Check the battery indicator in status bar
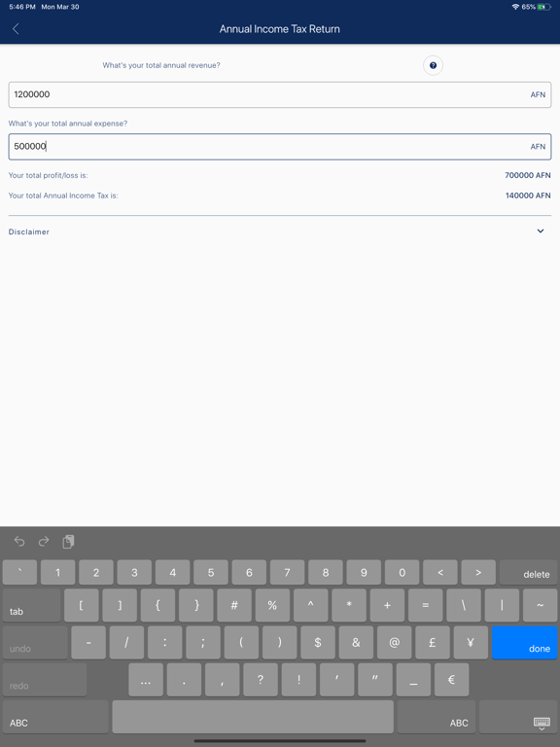This screenshot has height=747, width=560. click(543, 7)
